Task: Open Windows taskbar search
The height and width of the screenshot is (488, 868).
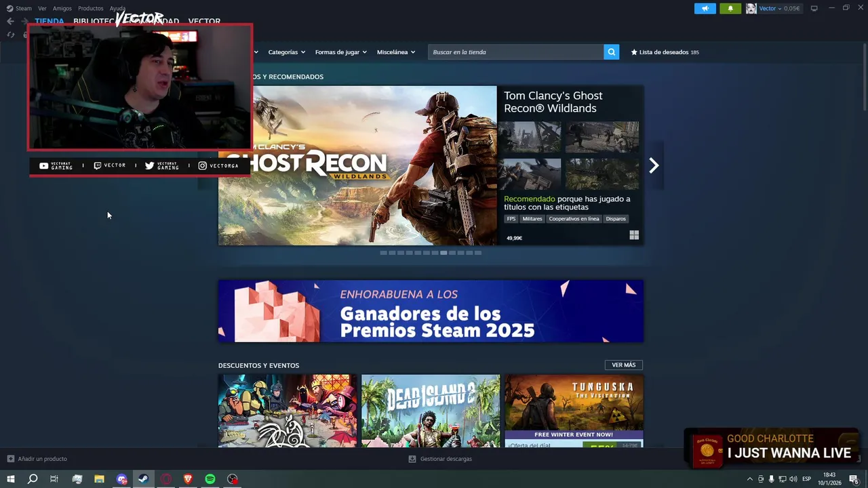Action: pos(32,479)
